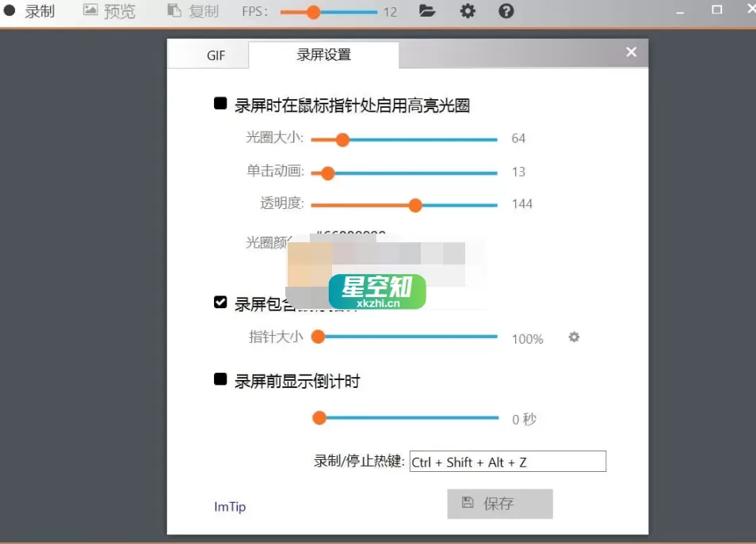Click the FPS slider handle
Viewport: 756px width, 544px height.
click(x=315, y=12)
